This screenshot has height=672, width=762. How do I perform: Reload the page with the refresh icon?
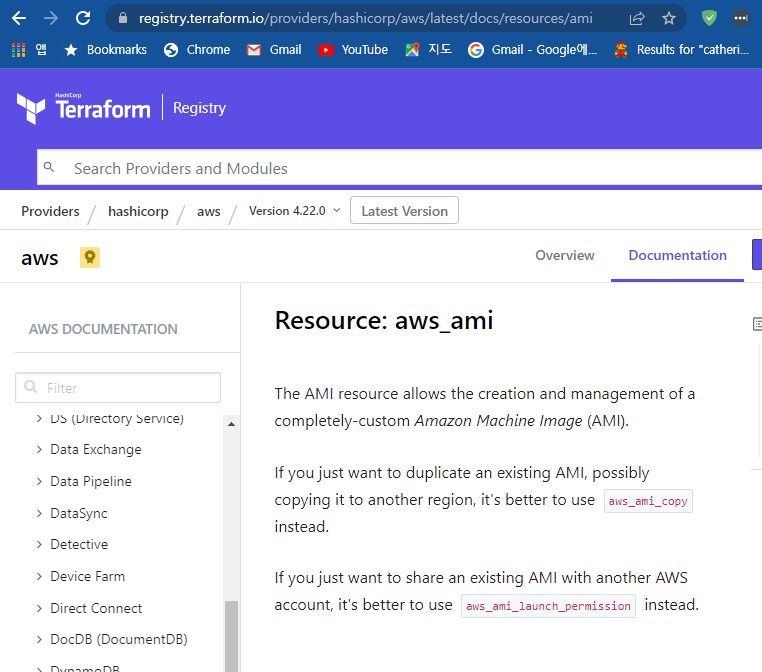pos(83,18)
